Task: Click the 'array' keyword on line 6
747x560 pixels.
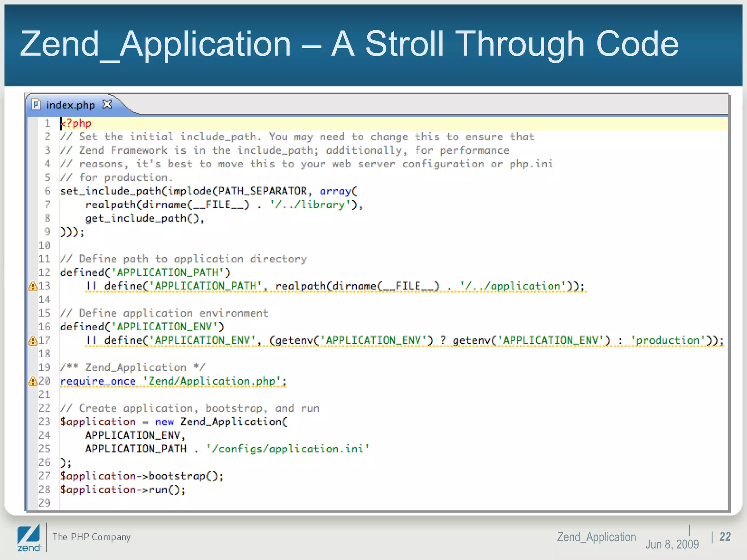Action: click(x=335, y=191)
